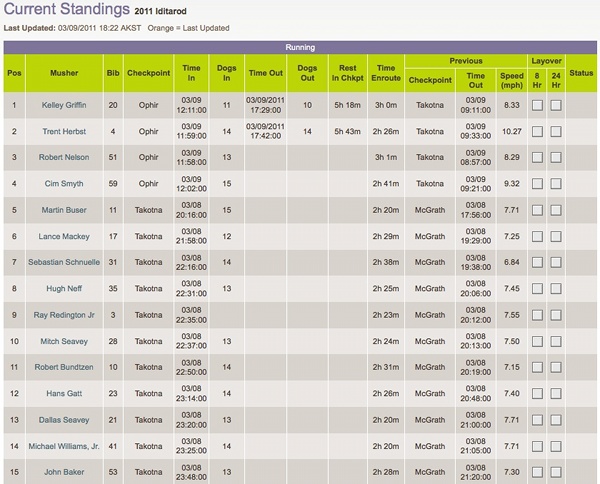Click John Baker's name link
The width and height of the screenshot is (600, 484).
(x=64, y=472)
